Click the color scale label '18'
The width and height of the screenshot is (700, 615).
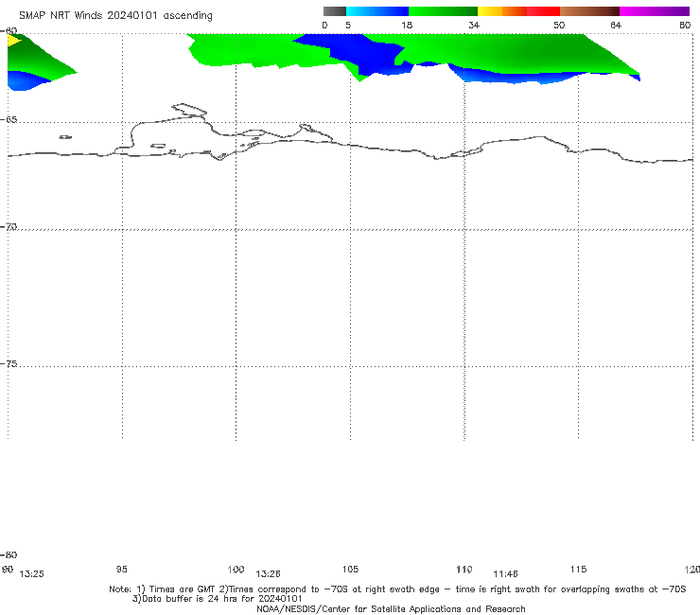(x=407, y=25)
